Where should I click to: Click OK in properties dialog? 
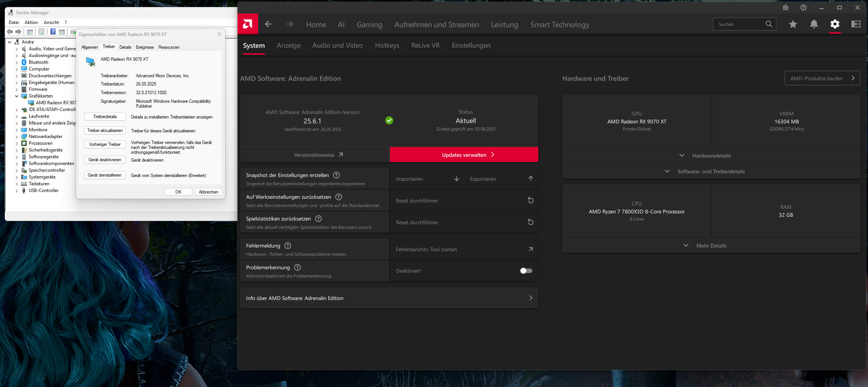click(178, 192)
